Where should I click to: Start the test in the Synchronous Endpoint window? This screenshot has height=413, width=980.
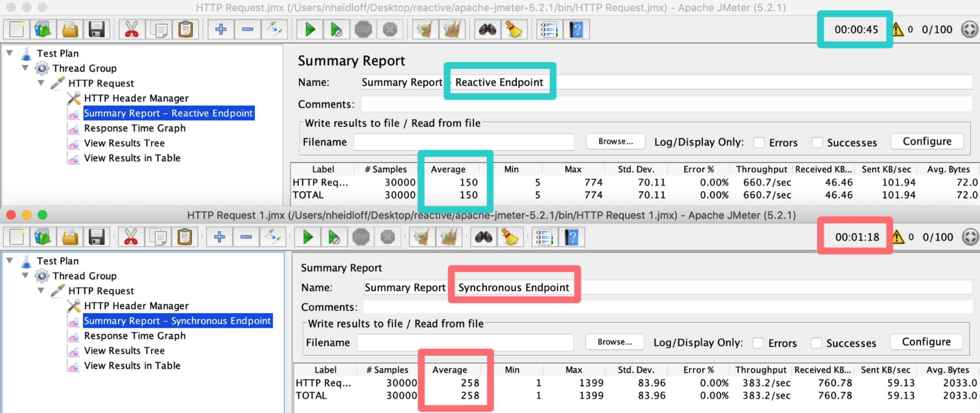point(308,237)
